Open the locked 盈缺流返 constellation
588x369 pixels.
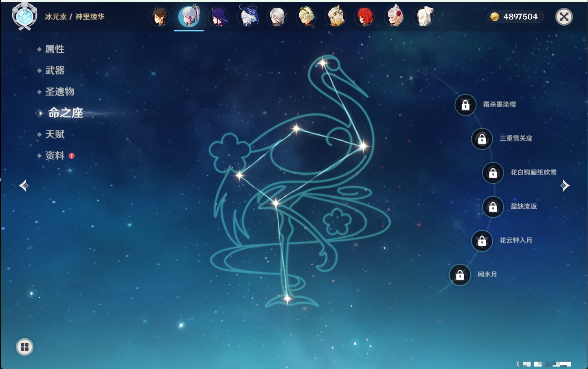click(493, 207)
